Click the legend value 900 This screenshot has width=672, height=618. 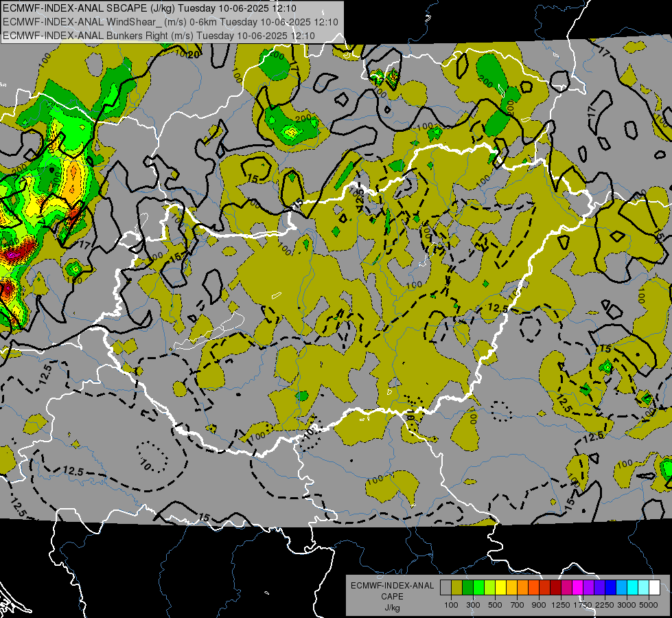(539, 605)
